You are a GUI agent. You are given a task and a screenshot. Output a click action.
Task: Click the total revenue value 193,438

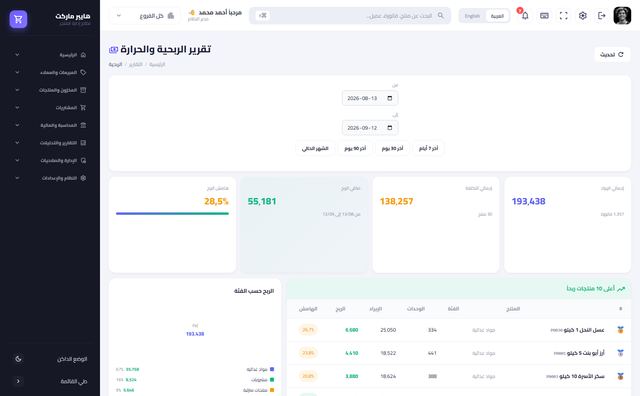tap(529, 201)
